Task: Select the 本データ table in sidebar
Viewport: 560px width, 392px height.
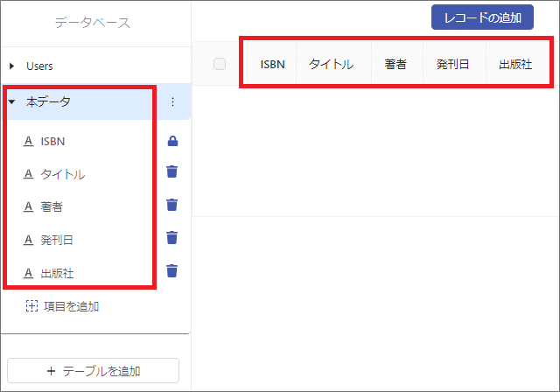Action: pos(48,101)
